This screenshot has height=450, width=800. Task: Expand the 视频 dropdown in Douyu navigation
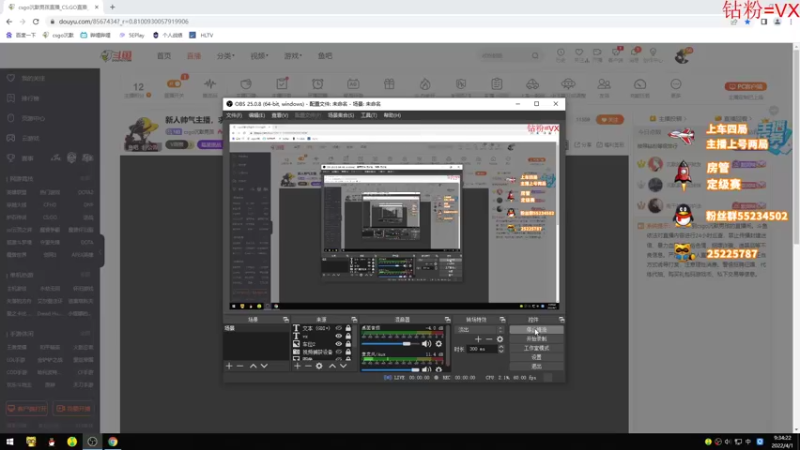coord(259,56)
